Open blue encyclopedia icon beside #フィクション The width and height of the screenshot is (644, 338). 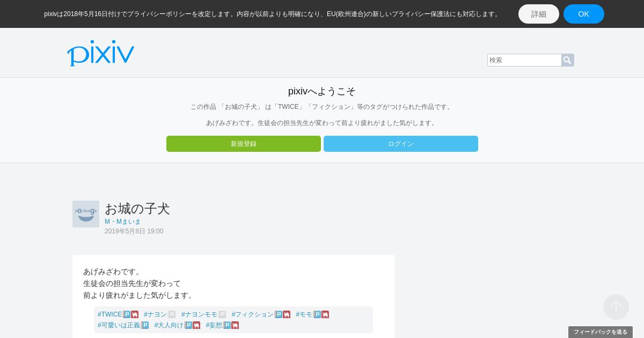click(279, 314)
